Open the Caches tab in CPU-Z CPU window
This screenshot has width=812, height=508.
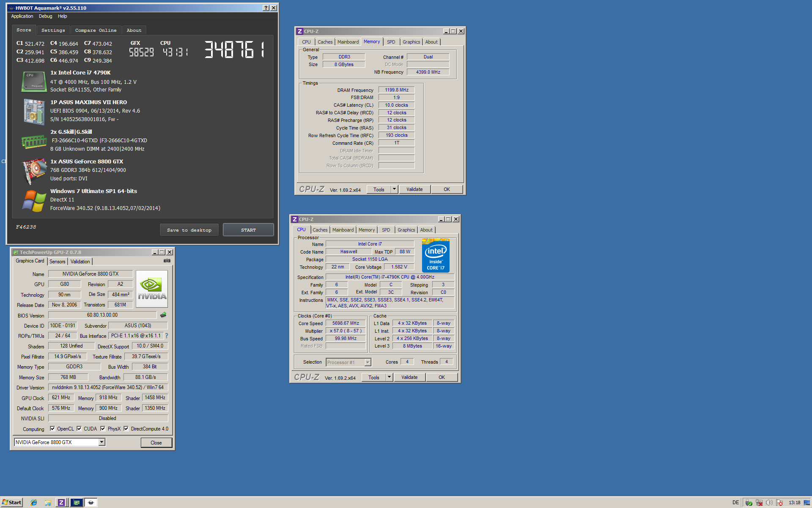(320, 230)
